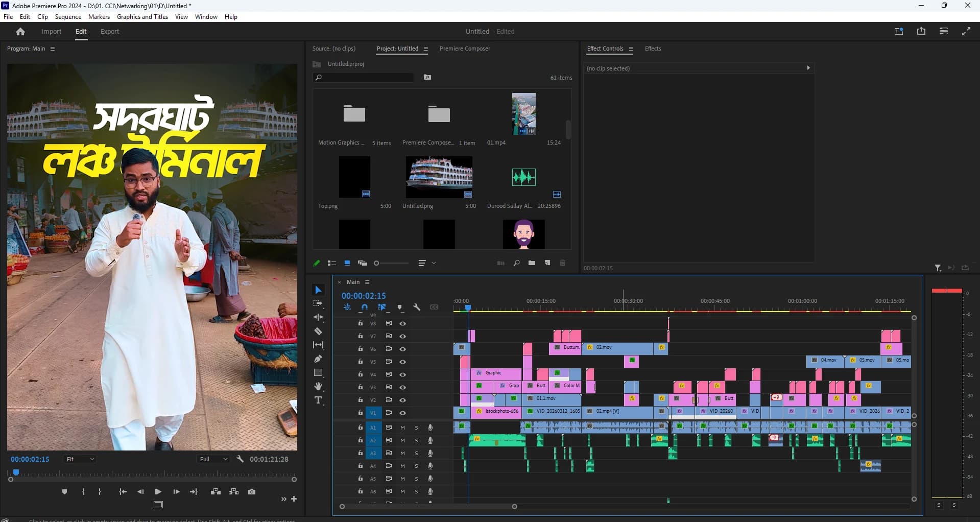Expand the Effect Controls clip arrow
Image resolution: width=980 pixels, height=522 pixels.
click(x=808, y=68)
